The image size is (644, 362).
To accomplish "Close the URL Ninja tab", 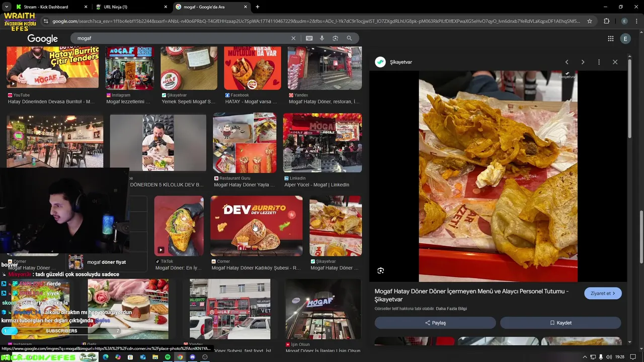I will pos(166,7).
